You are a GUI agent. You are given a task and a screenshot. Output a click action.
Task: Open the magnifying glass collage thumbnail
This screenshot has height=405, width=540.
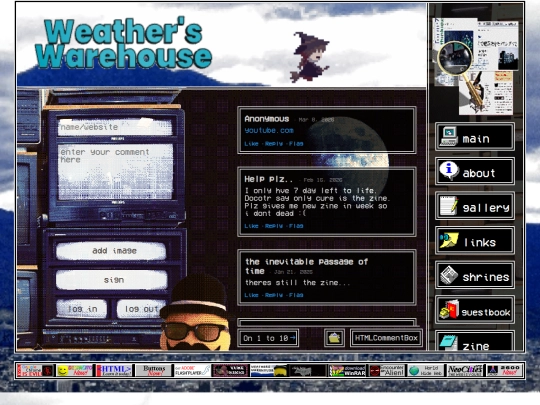pyautogui.click(x=475, y=66)
